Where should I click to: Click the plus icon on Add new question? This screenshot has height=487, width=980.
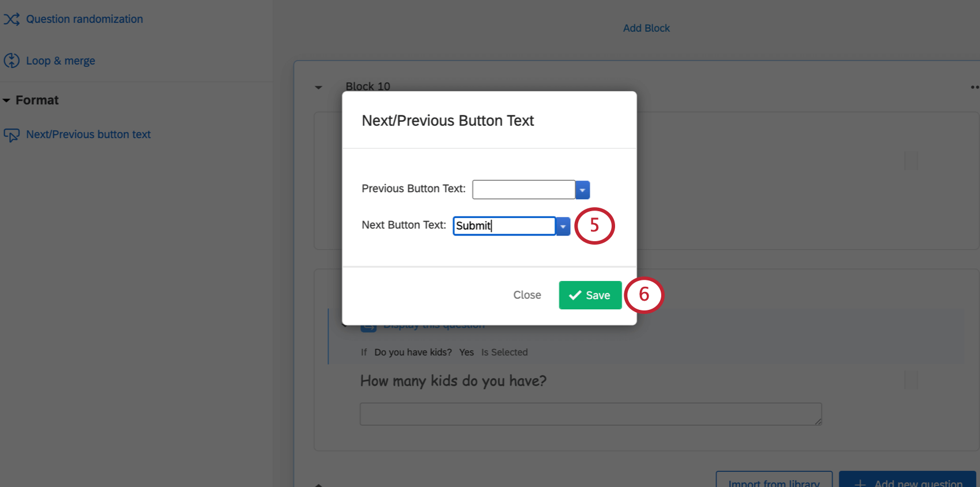click(861, 483)
